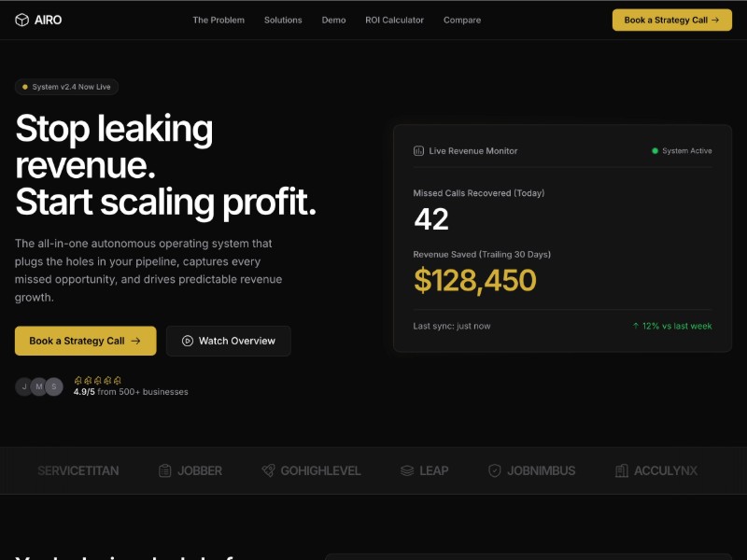Viewport: 747px width, 560px height.
Task: Open the Compare section
Action: click(x=461, y=20)
